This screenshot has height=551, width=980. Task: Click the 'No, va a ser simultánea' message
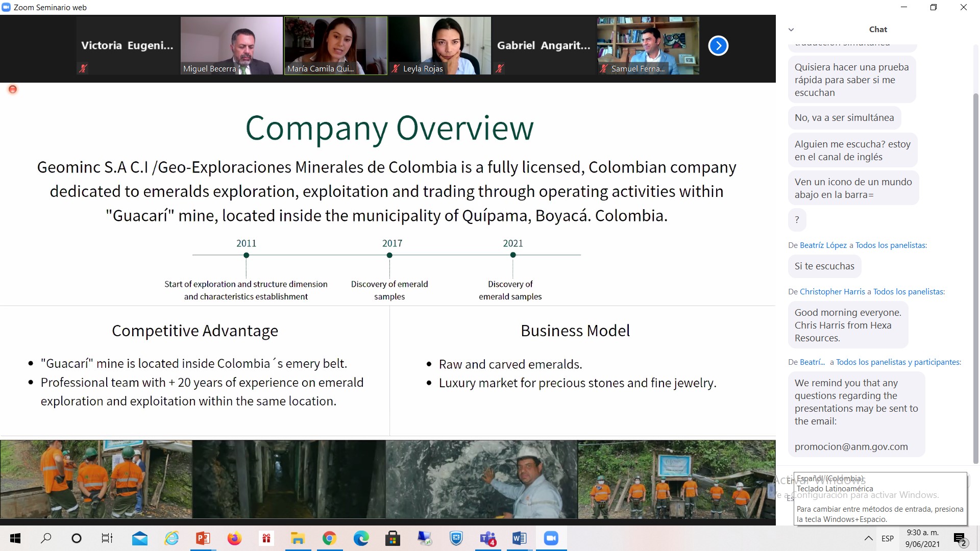coord(844,118)
